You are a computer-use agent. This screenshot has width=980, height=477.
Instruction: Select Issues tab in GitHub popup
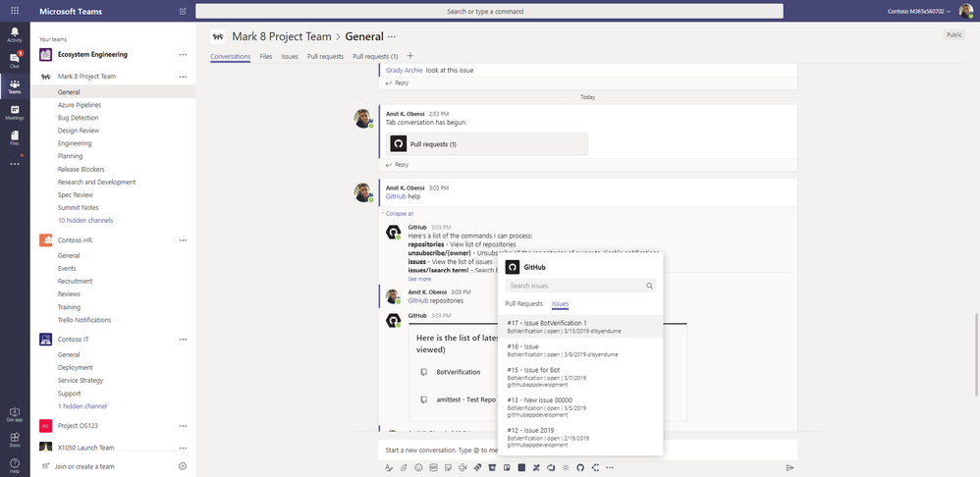[x=560, y=304]
